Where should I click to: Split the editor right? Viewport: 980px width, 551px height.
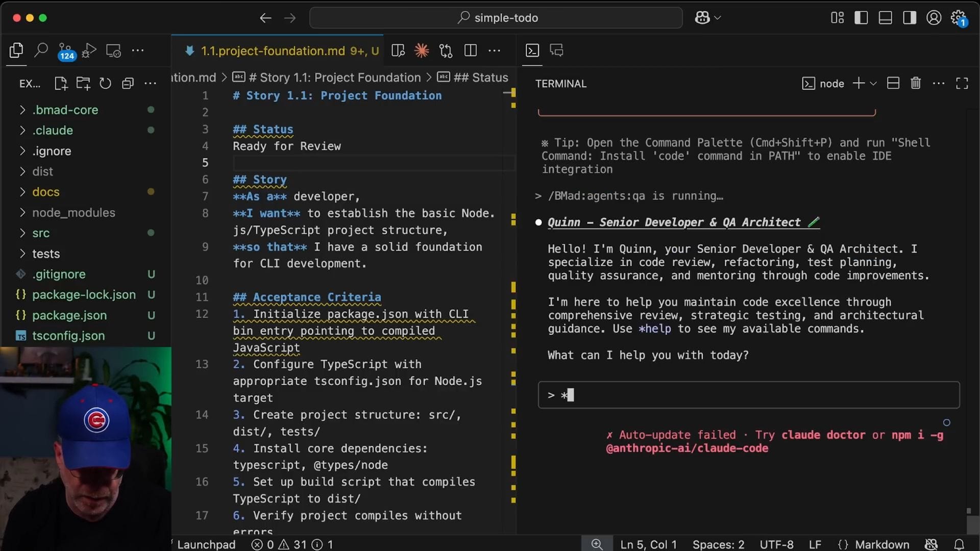471,51
